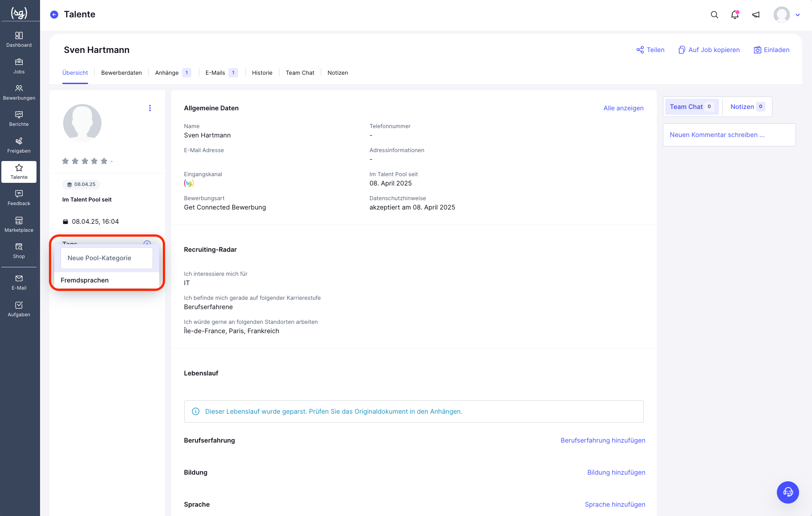Open the Historie tab

[x=262, y=73]
